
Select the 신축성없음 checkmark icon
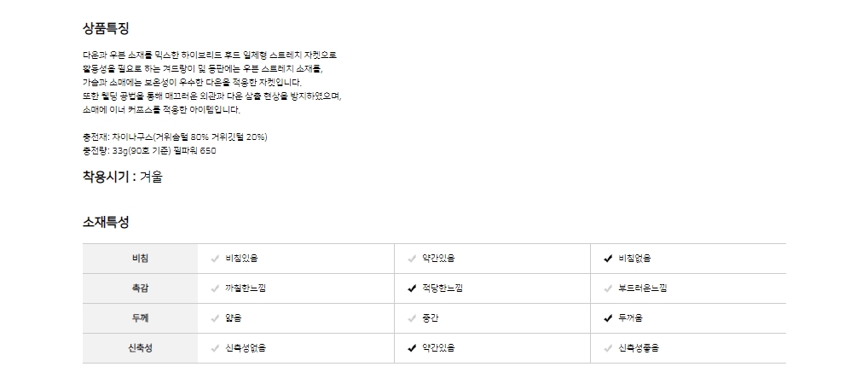(216, 348)
